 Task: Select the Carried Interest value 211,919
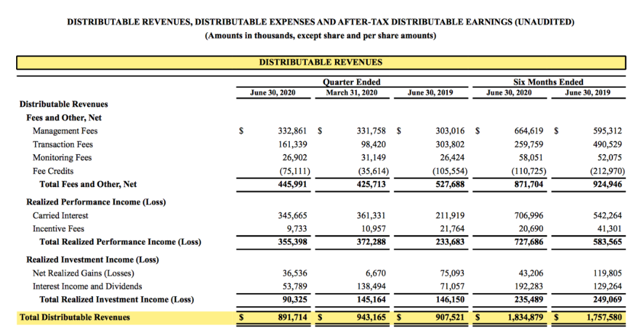point(450,215)
